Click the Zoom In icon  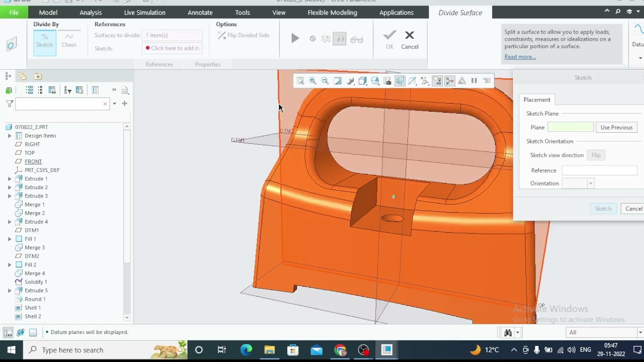[x=312, y=81]
